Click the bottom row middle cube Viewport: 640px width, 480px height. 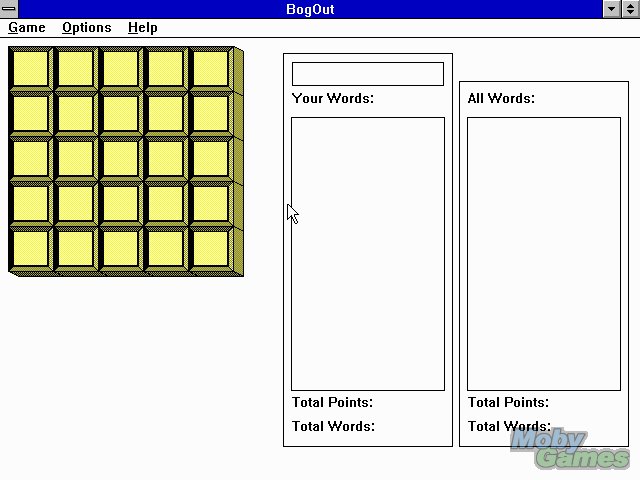tap(120, 248)
